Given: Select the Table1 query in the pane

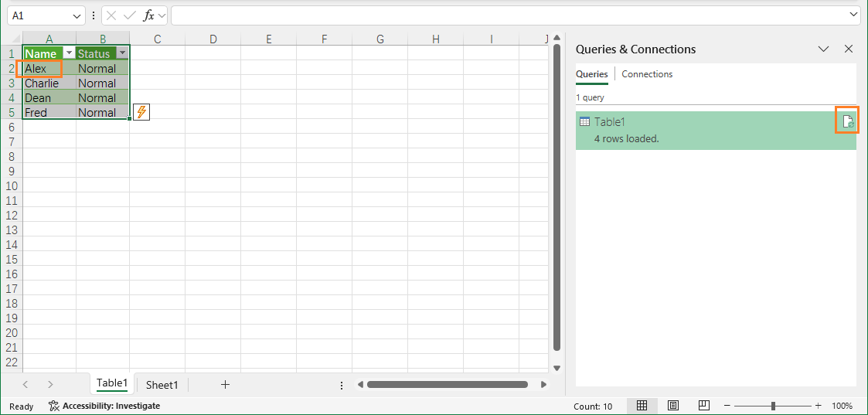Looking at the screenshot, I should click(696, 130).
